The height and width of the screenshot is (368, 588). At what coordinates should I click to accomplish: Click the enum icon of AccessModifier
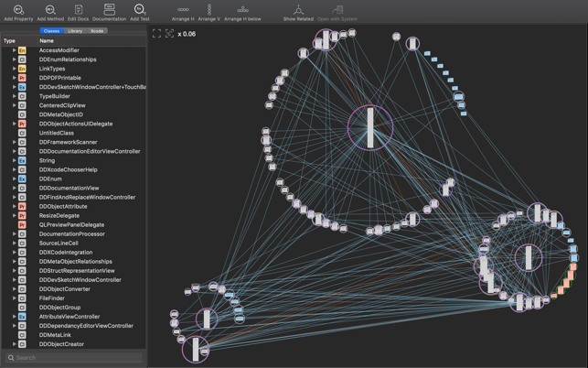point(22,50)
